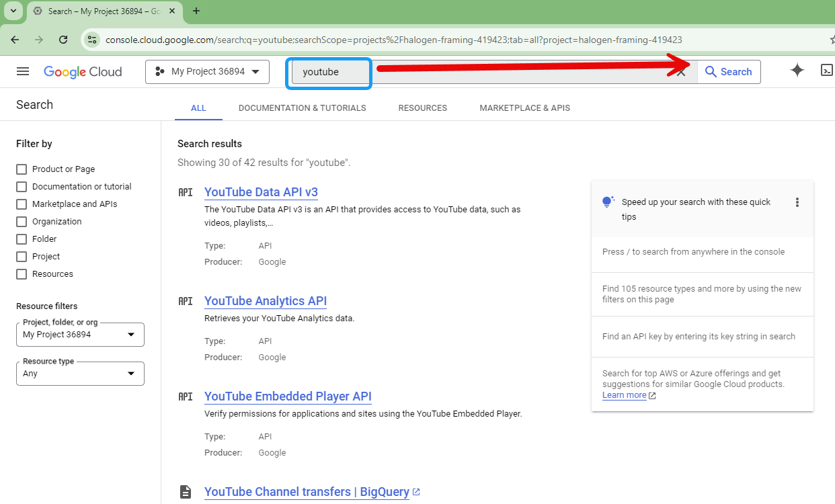Click the 'Resource filters' label
This screenshot has width=835, height=504.
(x=47, y=306)
